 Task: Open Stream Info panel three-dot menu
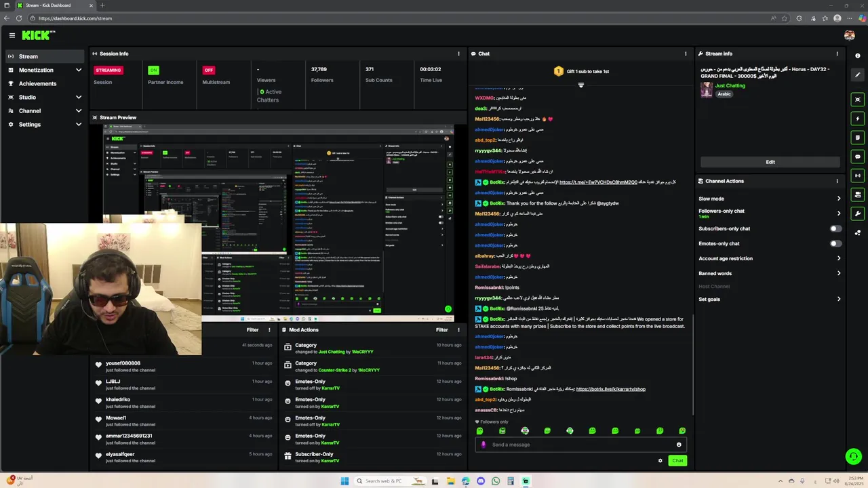[837, 54]
